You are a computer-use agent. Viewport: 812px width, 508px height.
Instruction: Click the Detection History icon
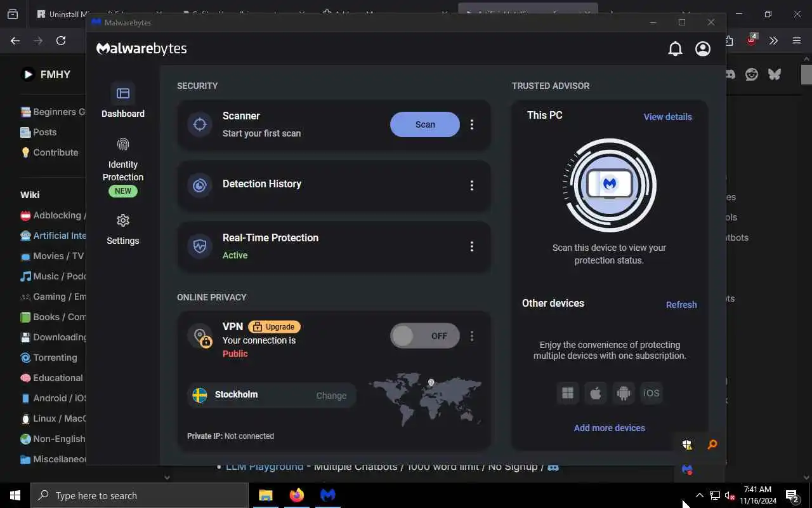(x=200, y=185)
